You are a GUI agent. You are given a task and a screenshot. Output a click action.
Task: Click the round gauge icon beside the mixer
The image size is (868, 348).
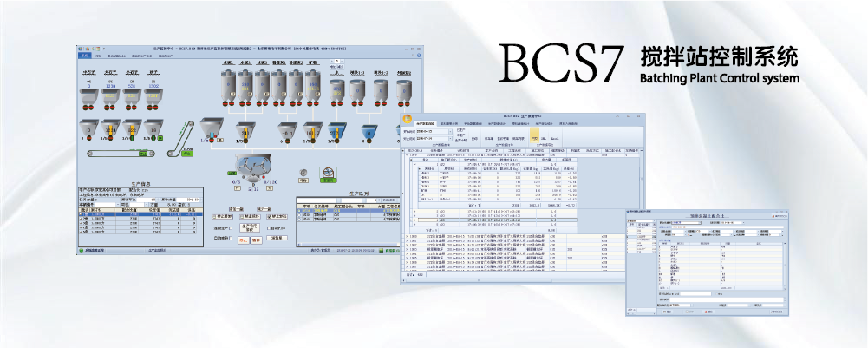point(303,171)
